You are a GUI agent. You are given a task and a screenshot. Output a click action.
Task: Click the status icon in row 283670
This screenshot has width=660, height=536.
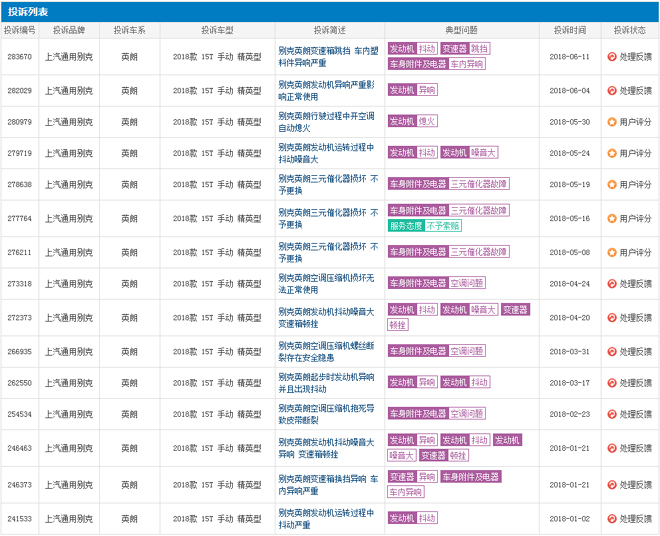click(612, 57)
